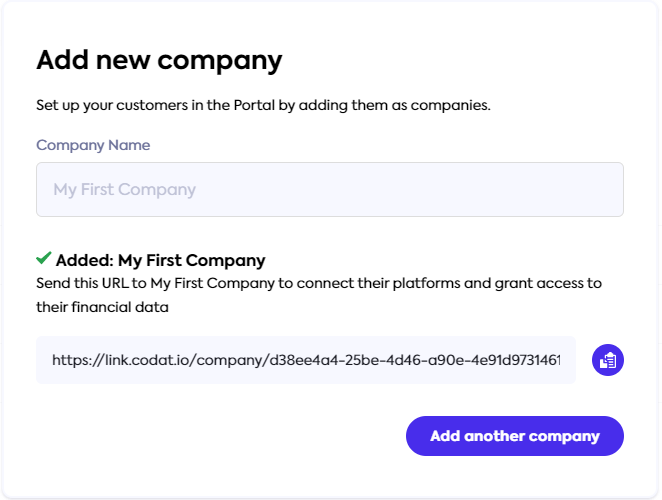Viewport: 662px width, 500px height.
Task: Click the My First Company placeholder text
Action: (x=125, y=190)
